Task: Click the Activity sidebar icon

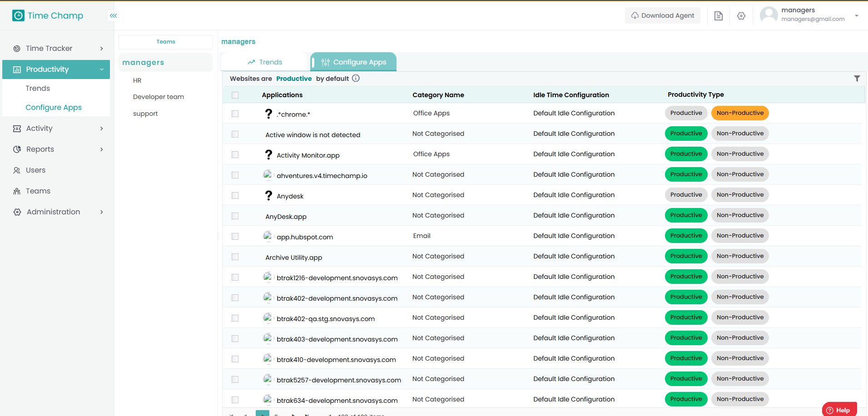Action: (17, 129)
